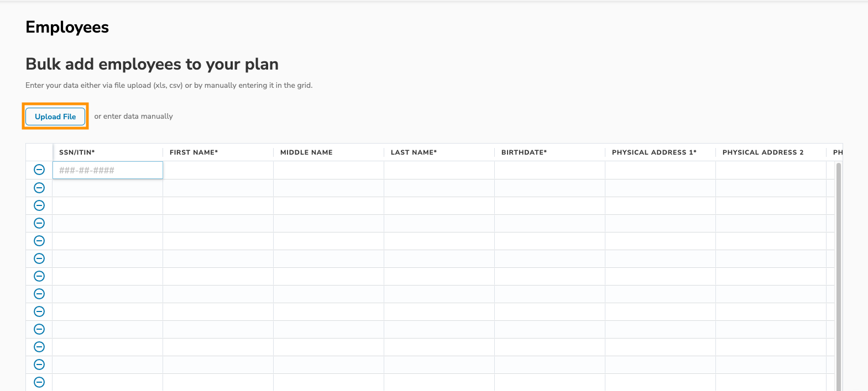Click the Birthdate cell in first row
This screenshot has width=868, height=391.
click(x=550, y=170)
